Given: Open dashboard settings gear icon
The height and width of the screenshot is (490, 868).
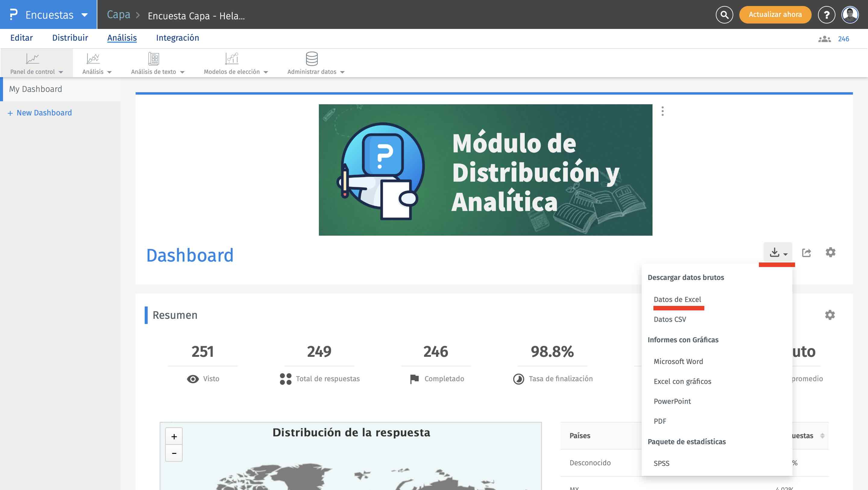Looking at the screenshot, I should click(830, 252).
